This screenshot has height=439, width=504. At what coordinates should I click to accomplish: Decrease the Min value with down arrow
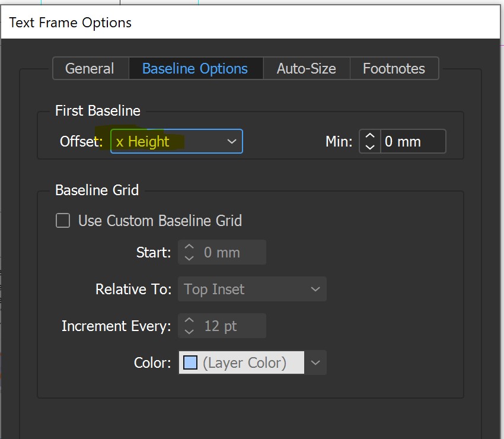pyautogui.click(x=370, y=147)
